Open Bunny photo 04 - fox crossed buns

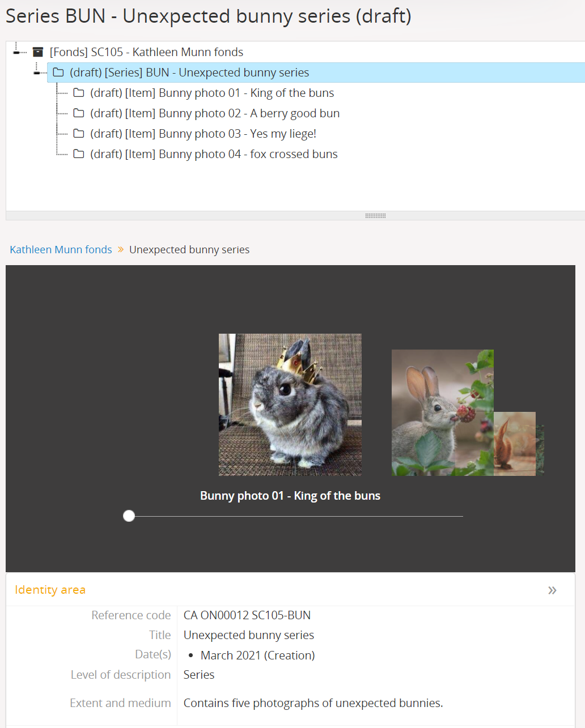[214, 154]
